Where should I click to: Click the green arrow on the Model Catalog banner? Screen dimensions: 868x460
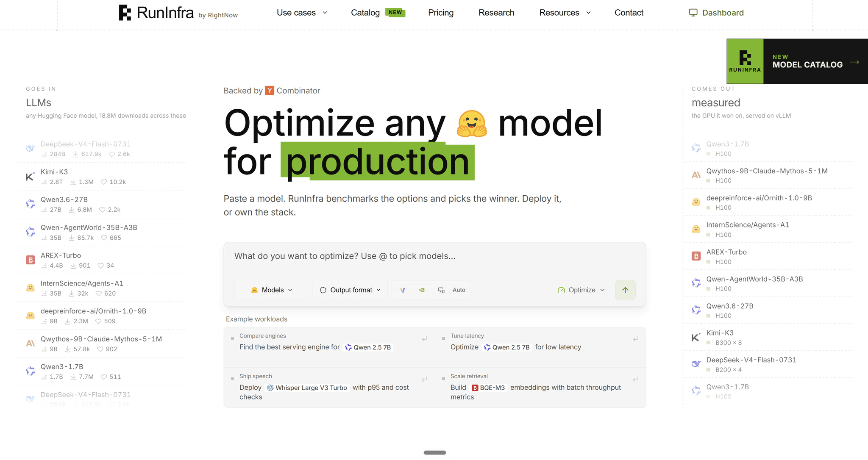pos(855,62)
